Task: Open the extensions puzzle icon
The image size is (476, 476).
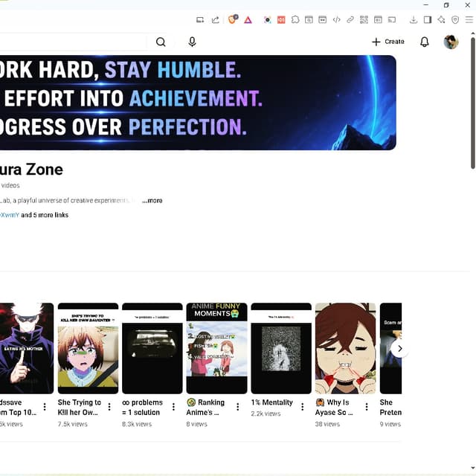Action: 295,20
